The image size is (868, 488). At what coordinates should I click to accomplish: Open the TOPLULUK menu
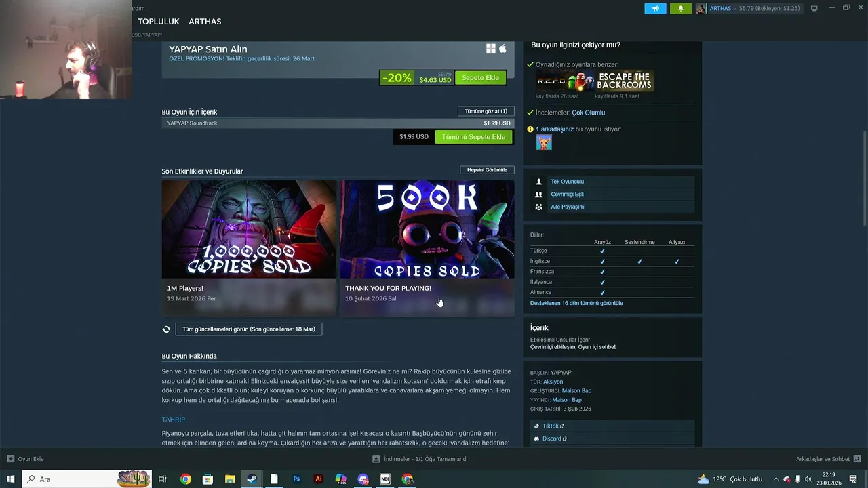pyautogui.click(x=159, y=22)
